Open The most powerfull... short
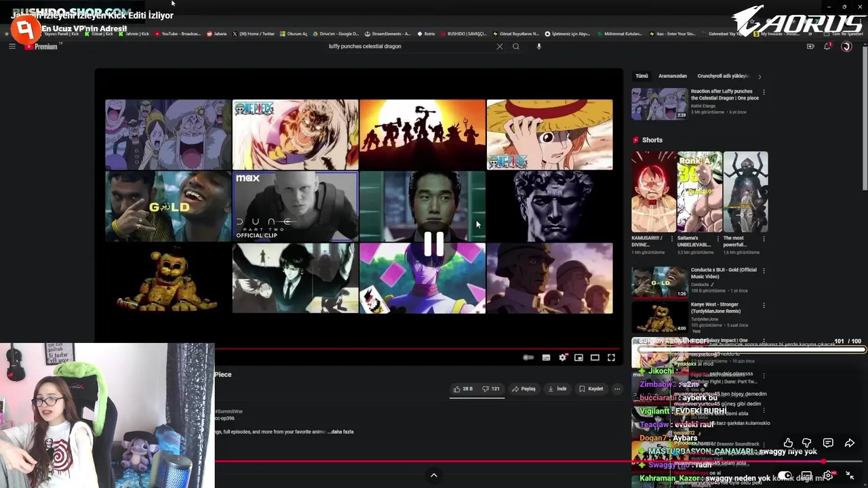 click(745, 192)
